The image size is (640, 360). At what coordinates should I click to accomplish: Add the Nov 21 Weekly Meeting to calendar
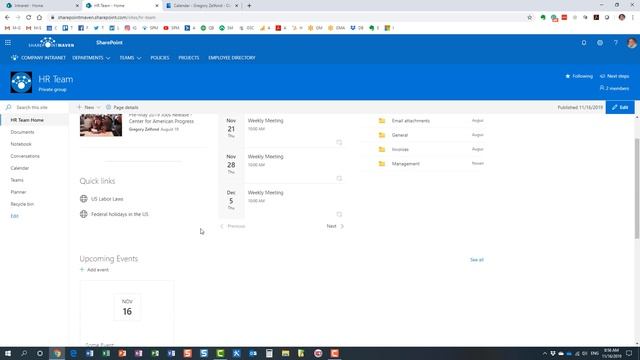(x=339, y=142)
